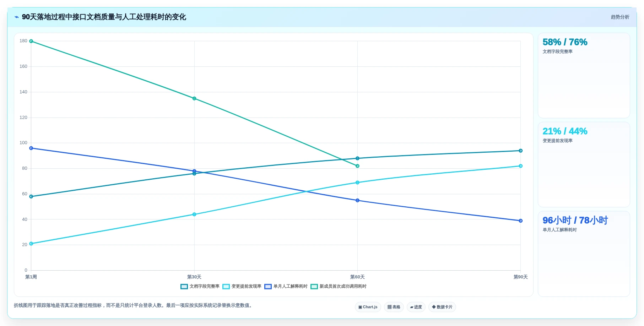The height and width of the screenshot is (326, 644).
Task: Click the green 135 data point at 第30天
Action: pyautogui.click(x=194, y=98)
